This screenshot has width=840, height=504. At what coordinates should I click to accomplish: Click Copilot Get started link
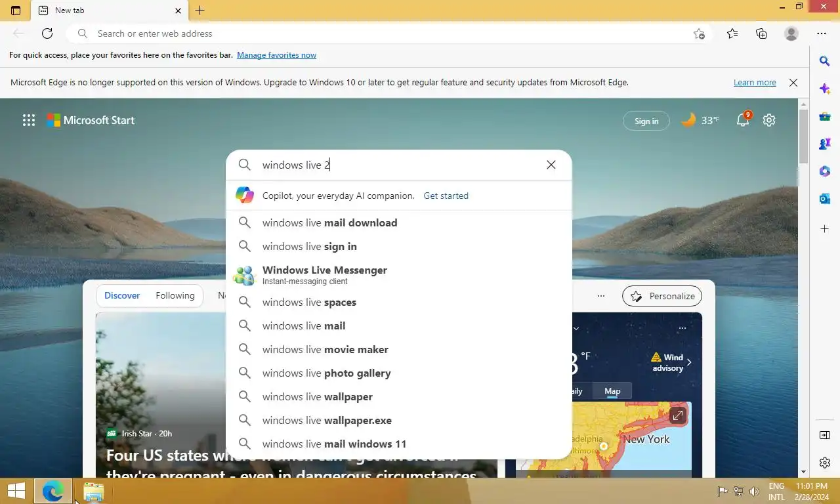click(446, 196)
